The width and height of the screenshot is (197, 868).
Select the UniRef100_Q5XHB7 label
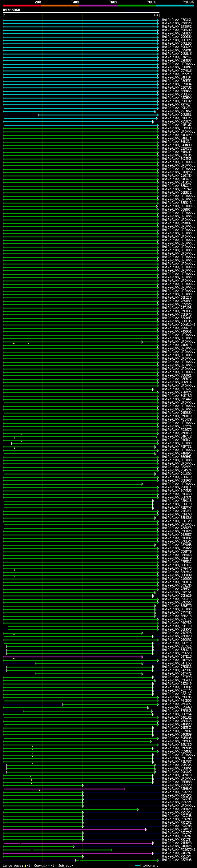pyautogui.click(x=176, y=223)
